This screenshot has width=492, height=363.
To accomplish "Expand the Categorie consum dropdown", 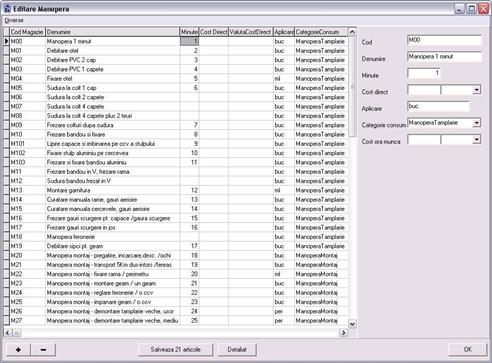I will coord(477,123).
